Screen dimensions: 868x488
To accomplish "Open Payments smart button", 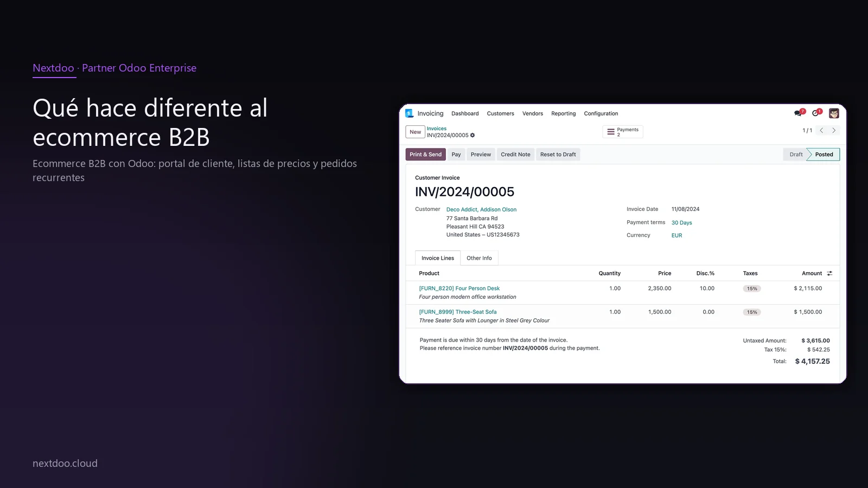I will [x=623, y=132].
